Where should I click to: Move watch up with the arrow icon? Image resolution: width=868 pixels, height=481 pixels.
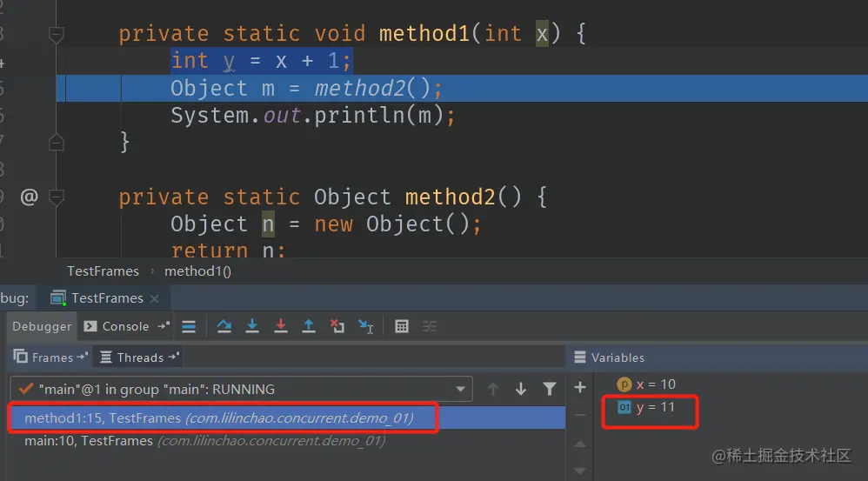(x=579, y=444)
